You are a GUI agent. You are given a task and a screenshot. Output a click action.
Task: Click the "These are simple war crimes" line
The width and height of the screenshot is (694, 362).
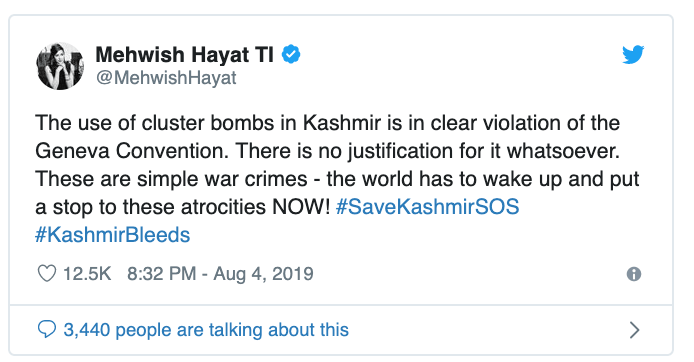click(337, 179)
